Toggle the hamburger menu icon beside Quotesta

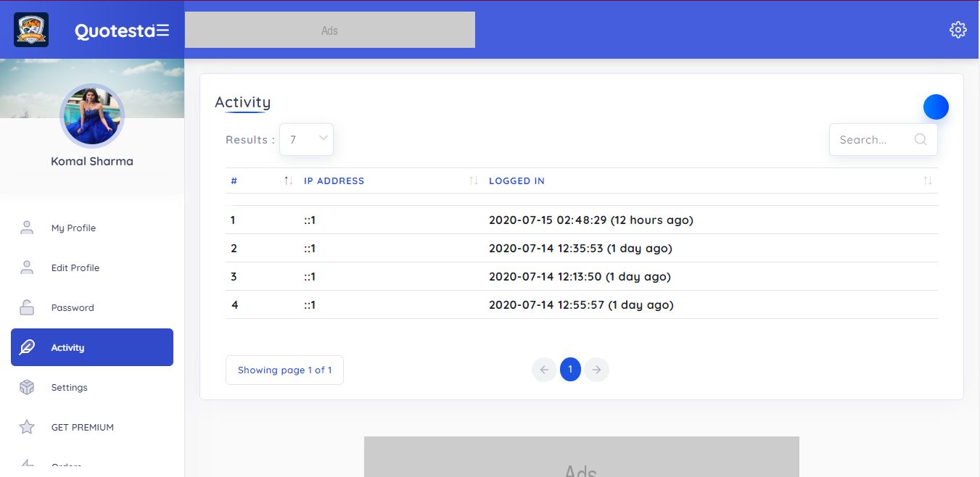(x=162, y=30)
